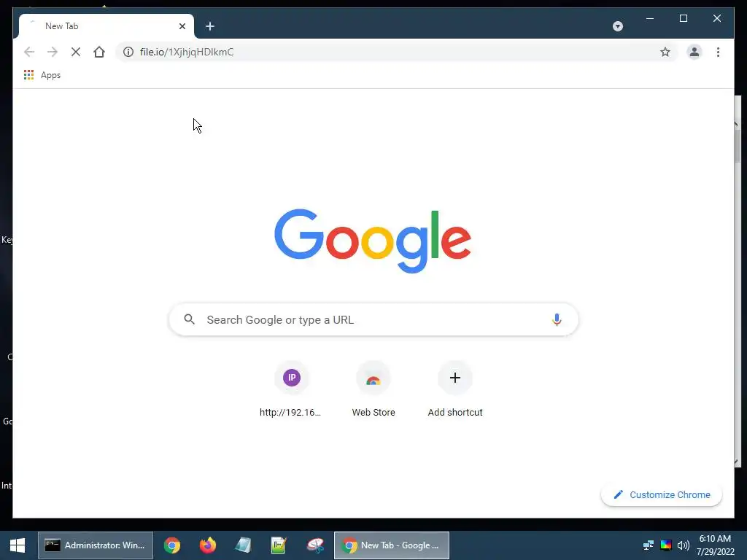Image resolution: width=747 pixels, height=560 pixels.
Task: Minimize the Chrome window
Action: [x=650, y=18]
